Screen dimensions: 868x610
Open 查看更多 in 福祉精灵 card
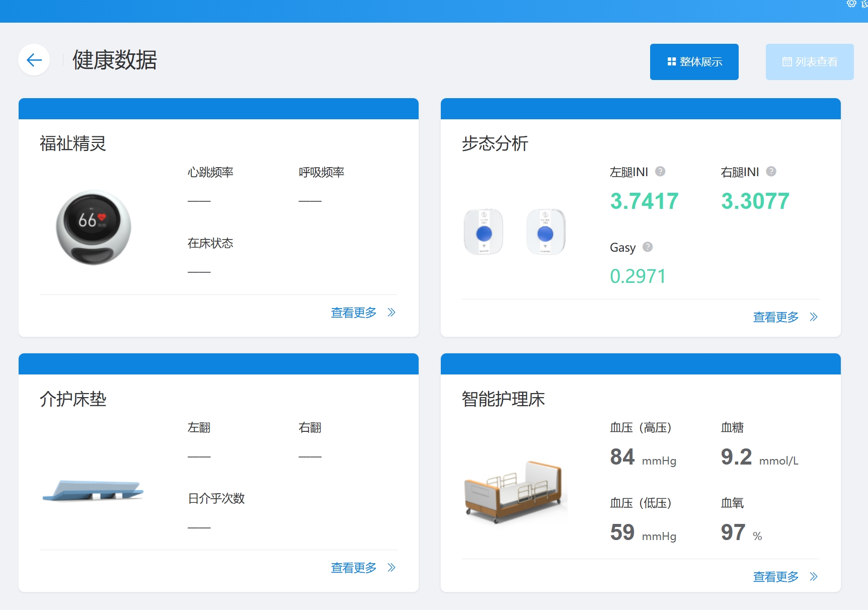[x=354, y=313]
